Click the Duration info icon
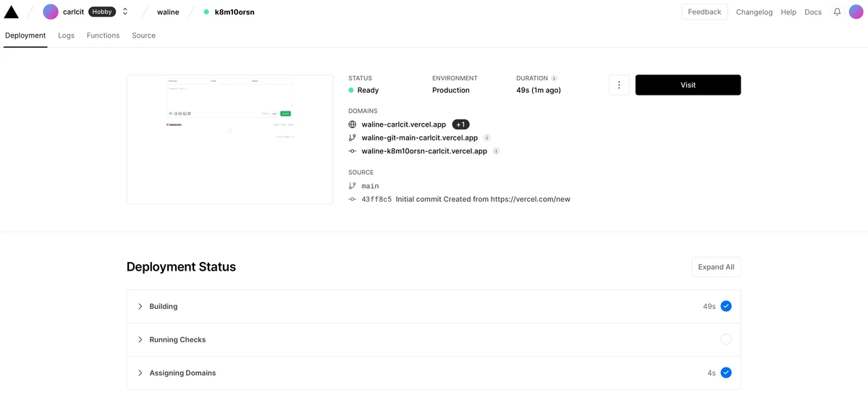 (554, 79)
